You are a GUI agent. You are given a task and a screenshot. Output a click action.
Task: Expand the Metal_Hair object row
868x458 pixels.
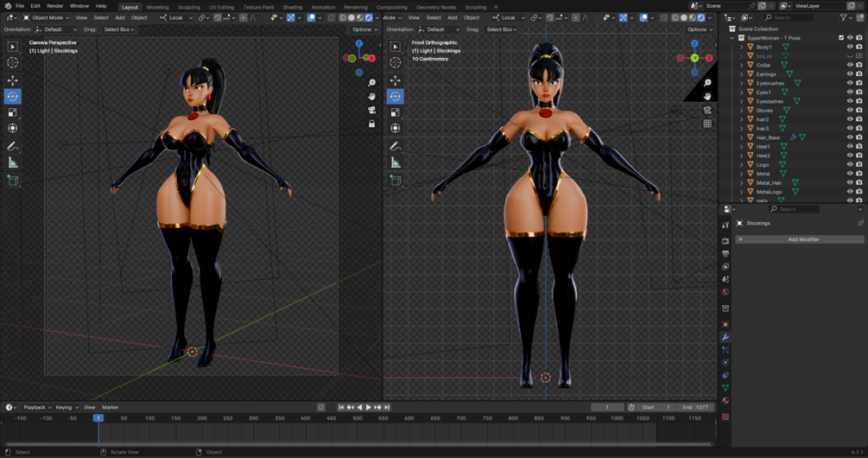pyautogui.click(x=742, y=182)
